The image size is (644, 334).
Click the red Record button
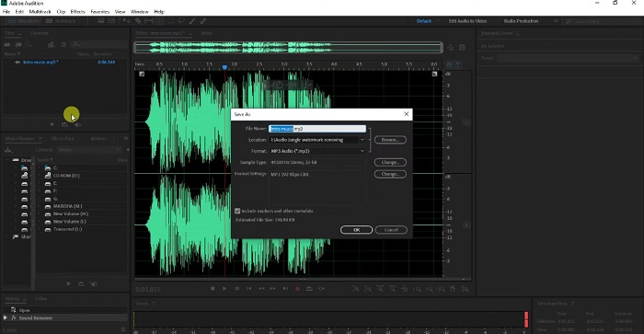tap(297, 289)
